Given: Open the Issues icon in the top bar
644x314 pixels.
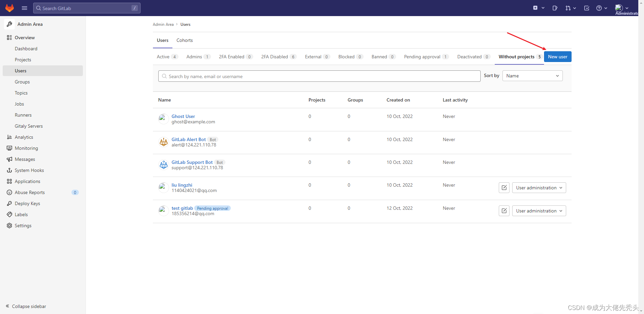Looking at the screenshot, I should [555, 8].
